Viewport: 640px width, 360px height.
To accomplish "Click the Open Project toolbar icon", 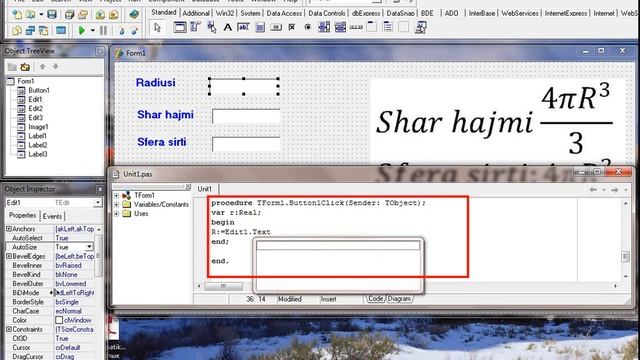I will [x=83, y=15].
